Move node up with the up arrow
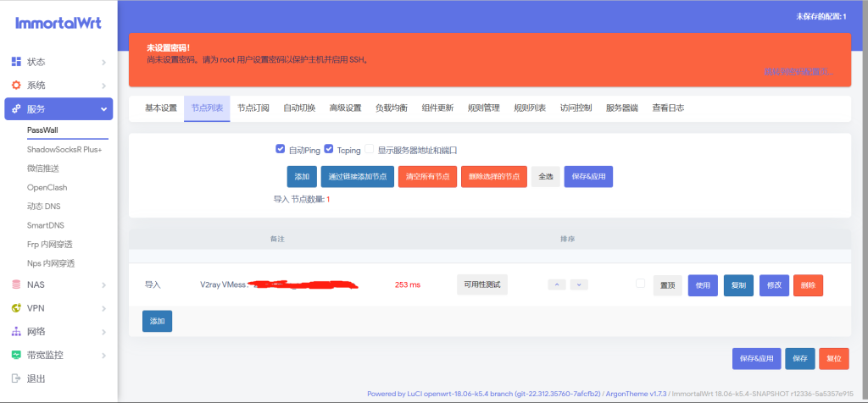The image size is (868, 403). click(556, 284)
